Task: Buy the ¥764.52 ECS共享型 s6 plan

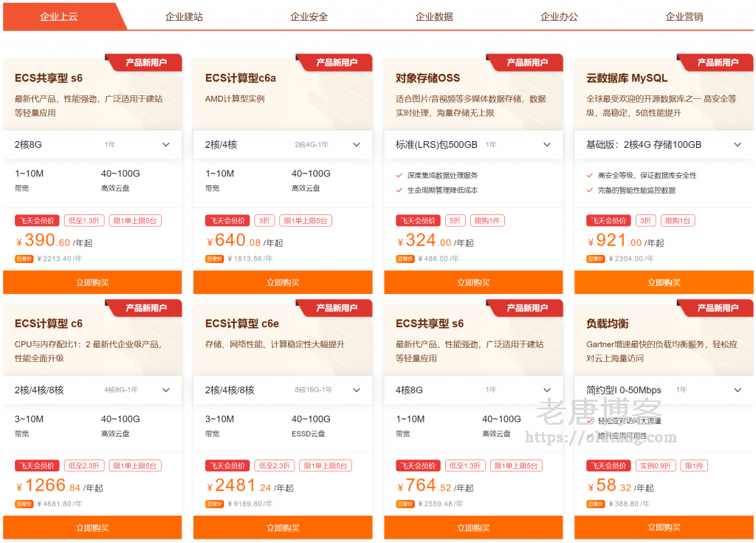Action: (473, 527)
